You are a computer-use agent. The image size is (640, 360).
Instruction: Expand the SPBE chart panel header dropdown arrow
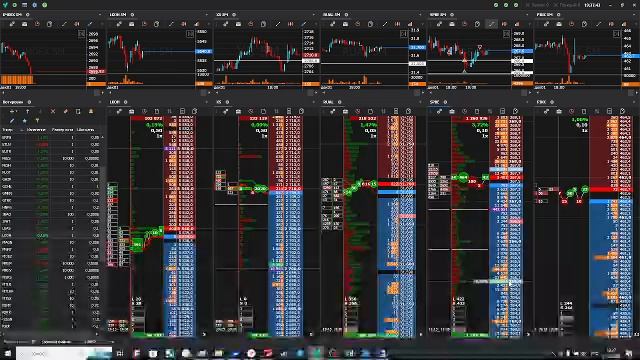(x=527, y=15)
